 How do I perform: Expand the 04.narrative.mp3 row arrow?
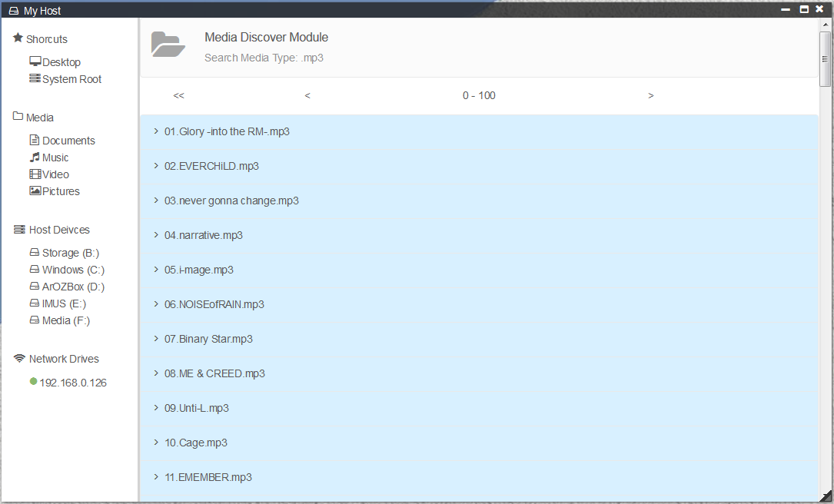point(156,235)
